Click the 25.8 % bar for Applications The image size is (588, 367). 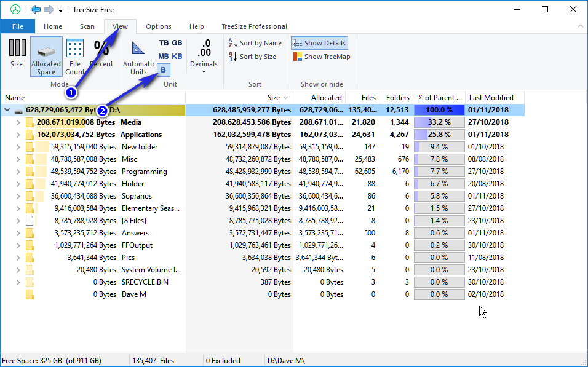click(x=439, y=135)
